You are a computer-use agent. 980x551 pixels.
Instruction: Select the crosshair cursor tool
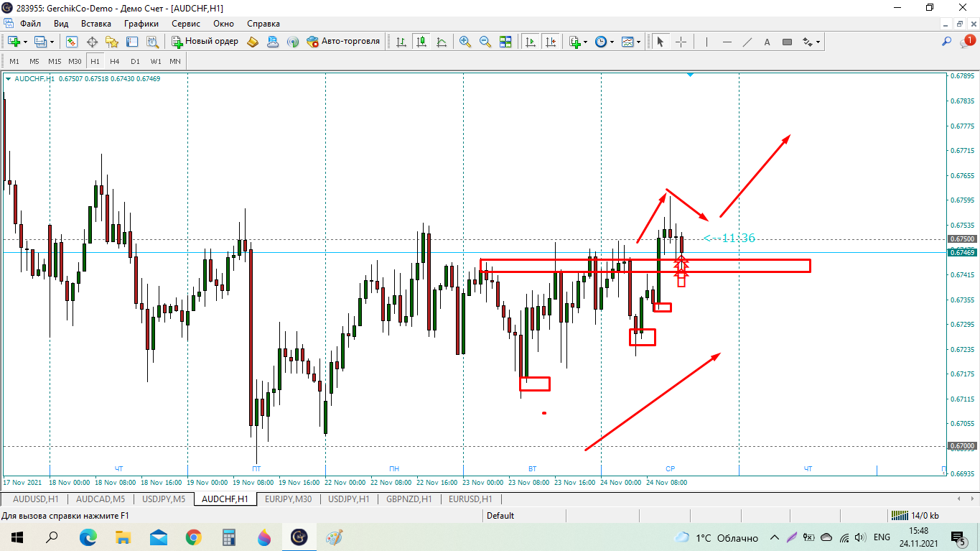coord(681,42)
